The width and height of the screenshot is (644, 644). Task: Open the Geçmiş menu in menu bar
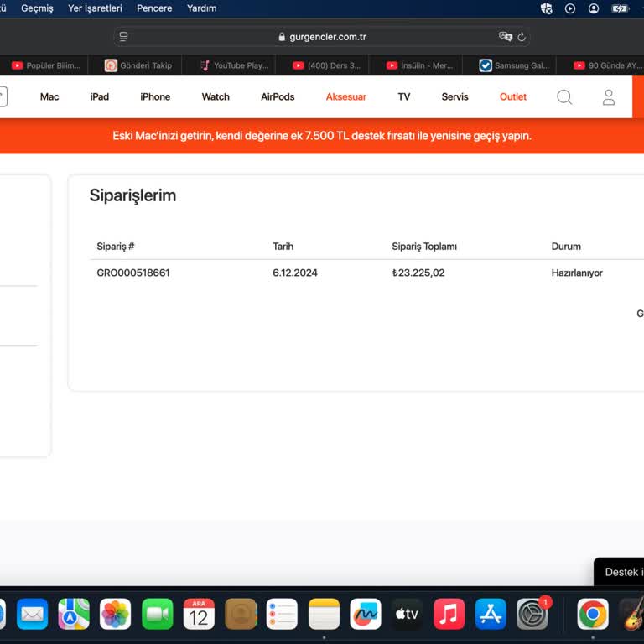[x=37, y=8]
